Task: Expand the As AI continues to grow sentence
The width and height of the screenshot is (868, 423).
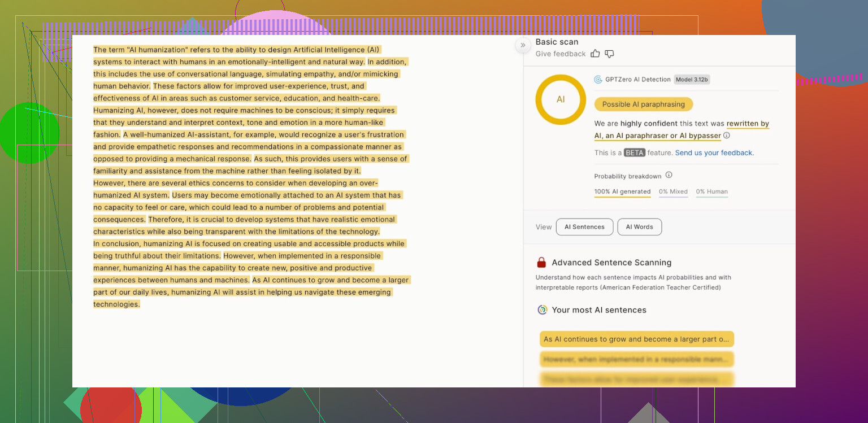Action: pos(636,339)
